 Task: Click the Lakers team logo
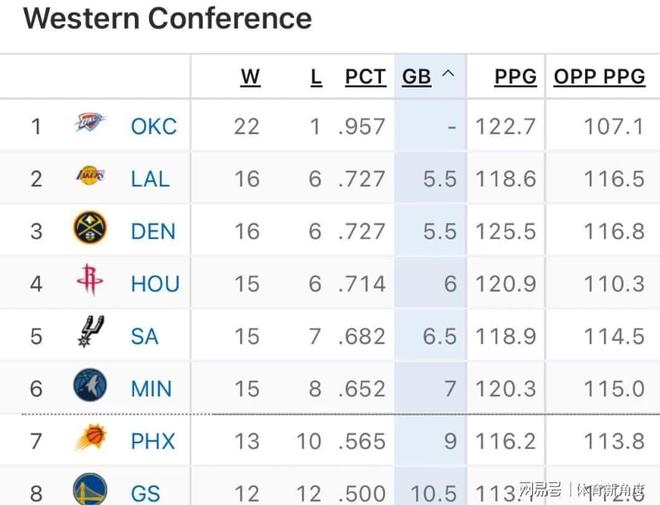(x=90, y=177)
